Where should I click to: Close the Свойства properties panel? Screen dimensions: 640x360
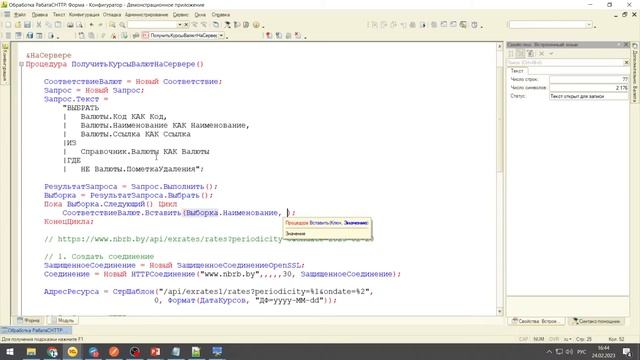pos(626,44)
